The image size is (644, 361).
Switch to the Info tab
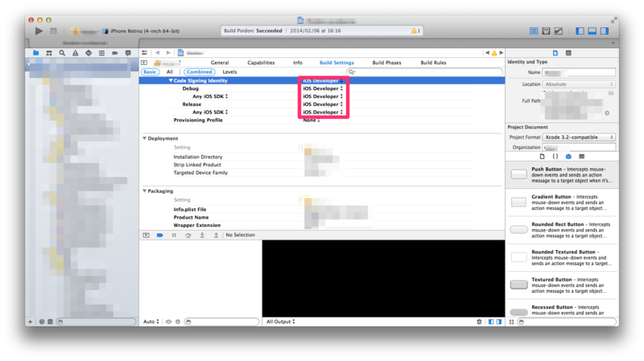pos(298,63)
